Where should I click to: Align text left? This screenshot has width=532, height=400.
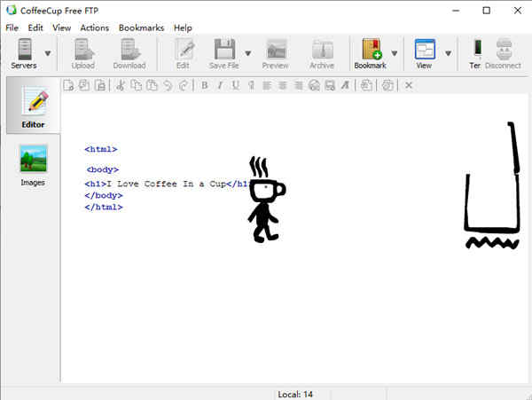267,85
